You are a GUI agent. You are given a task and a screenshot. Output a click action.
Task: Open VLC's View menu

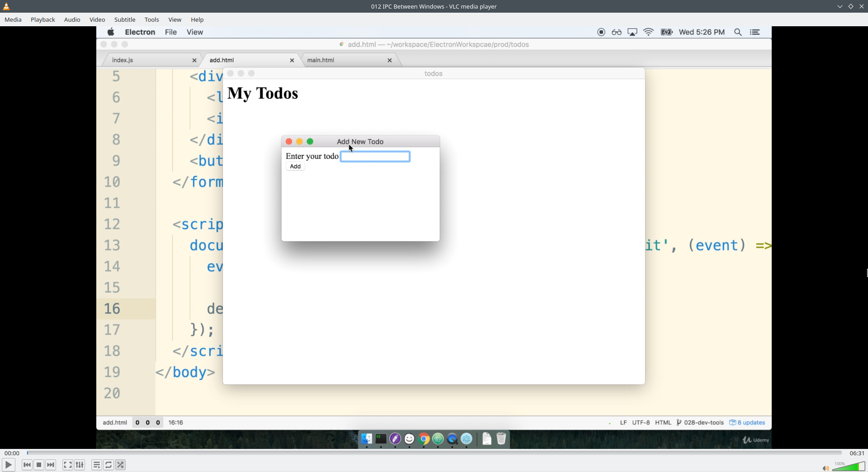(175, 19)
